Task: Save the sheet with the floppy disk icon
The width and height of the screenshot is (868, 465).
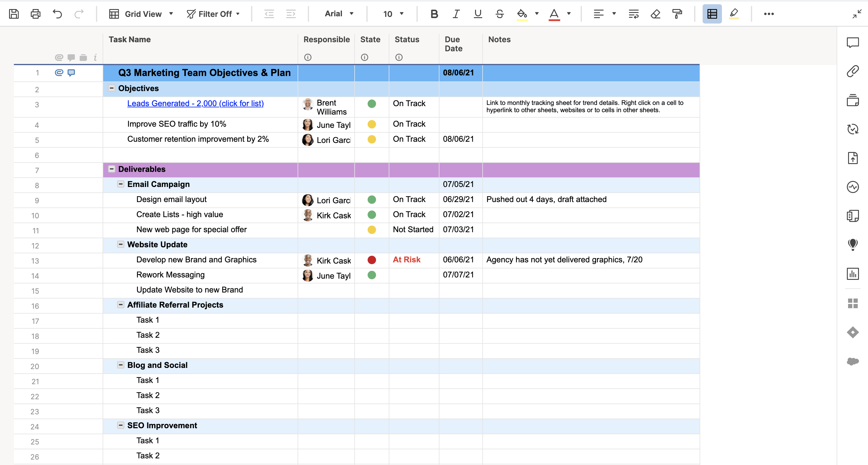Action: click(x=14, y=14)
